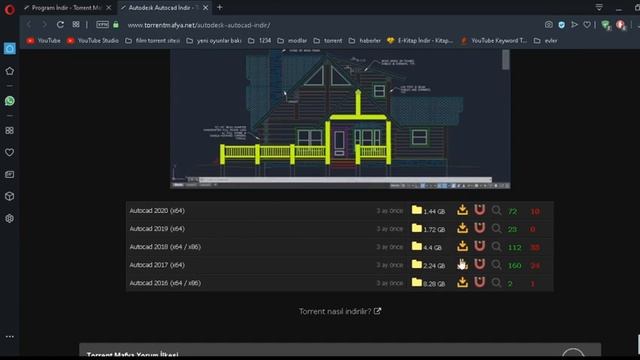
Task: Open the folder icon for Autocad 2020 1.44 GB
Action: click(x=417, y=210)
